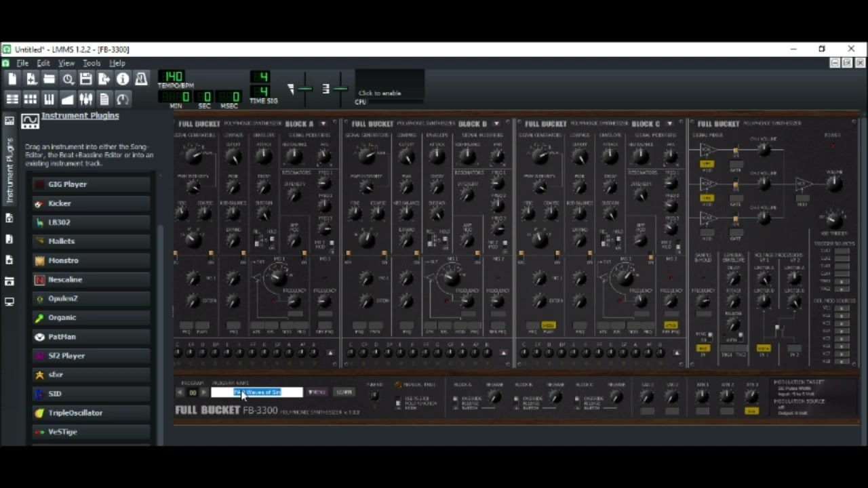The image size is (868, 488).
Task: Show the FX Mixer
Action: (x=86, y=99)
